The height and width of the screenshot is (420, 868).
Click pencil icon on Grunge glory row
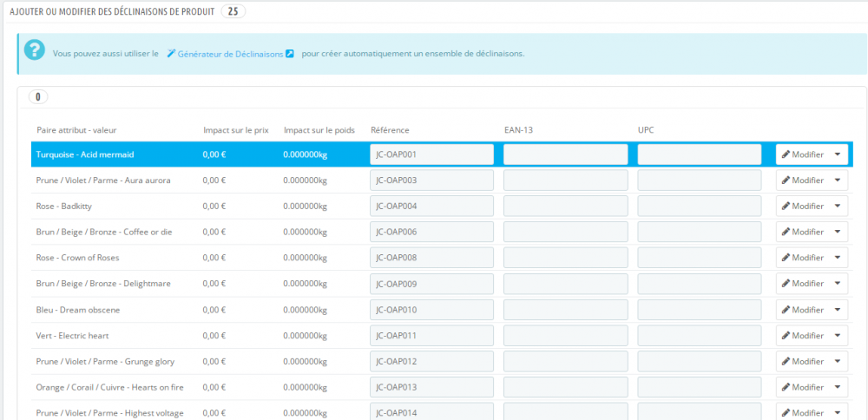786,361
